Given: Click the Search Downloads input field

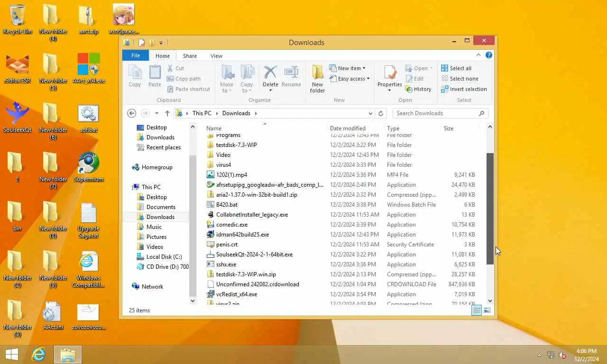Looking at the screenshot, I should point(435,113).
